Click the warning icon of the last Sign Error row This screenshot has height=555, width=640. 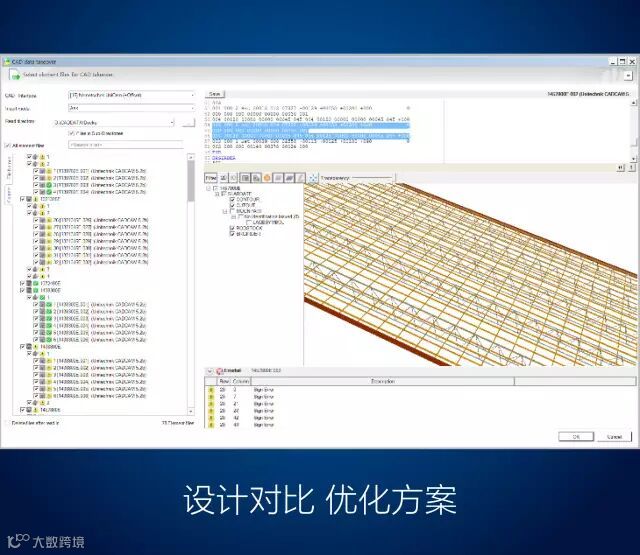click(x=211, y=425)
